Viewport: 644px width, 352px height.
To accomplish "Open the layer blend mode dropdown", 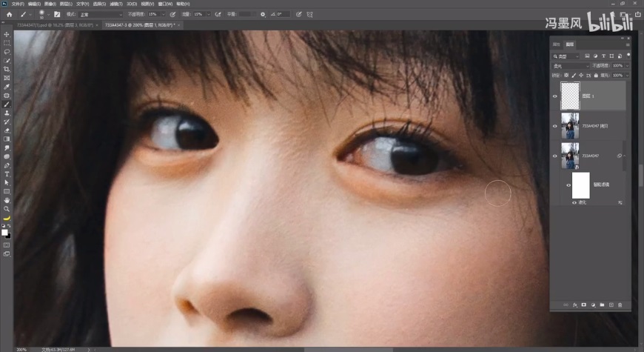I will 571,66.
